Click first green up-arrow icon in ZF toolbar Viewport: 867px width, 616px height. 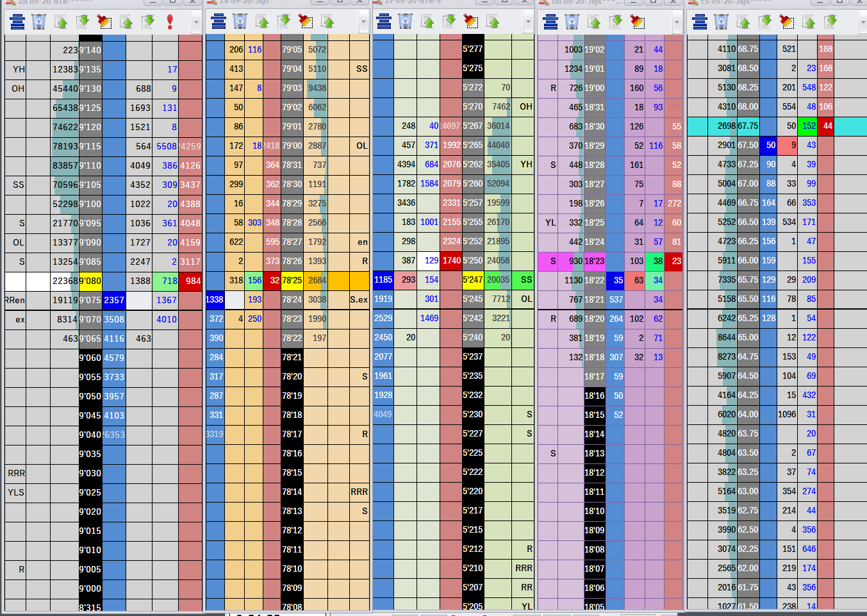[428, 22]
